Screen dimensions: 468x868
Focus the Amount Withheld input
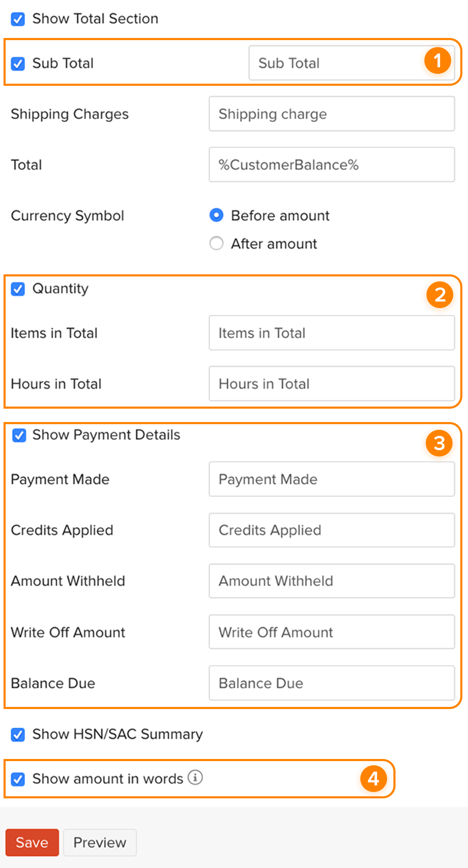331,581
